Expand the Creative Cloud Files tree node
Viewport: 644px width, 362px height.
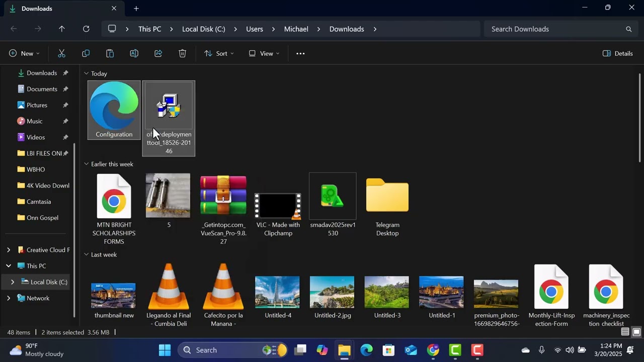coord(9,250)
